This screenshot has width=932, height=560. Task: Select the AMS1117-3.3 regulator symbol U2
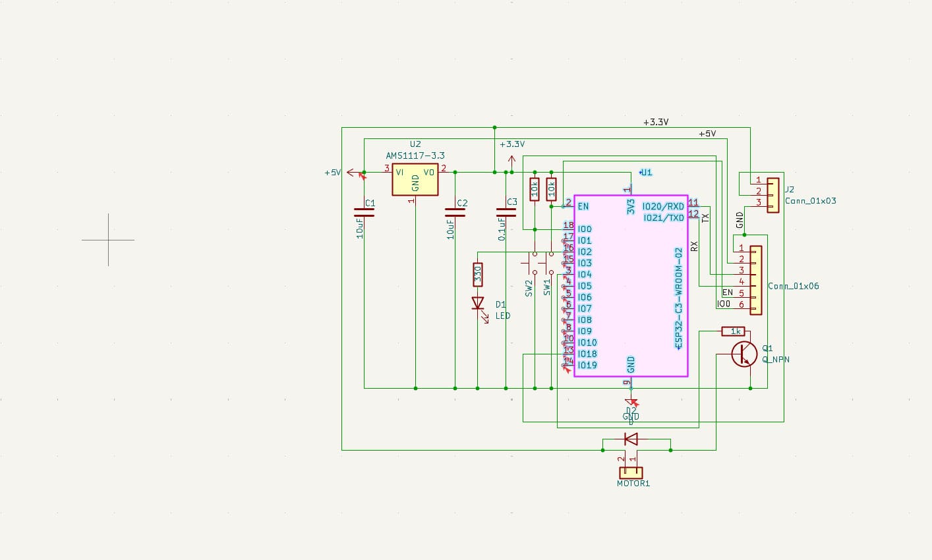415,179
